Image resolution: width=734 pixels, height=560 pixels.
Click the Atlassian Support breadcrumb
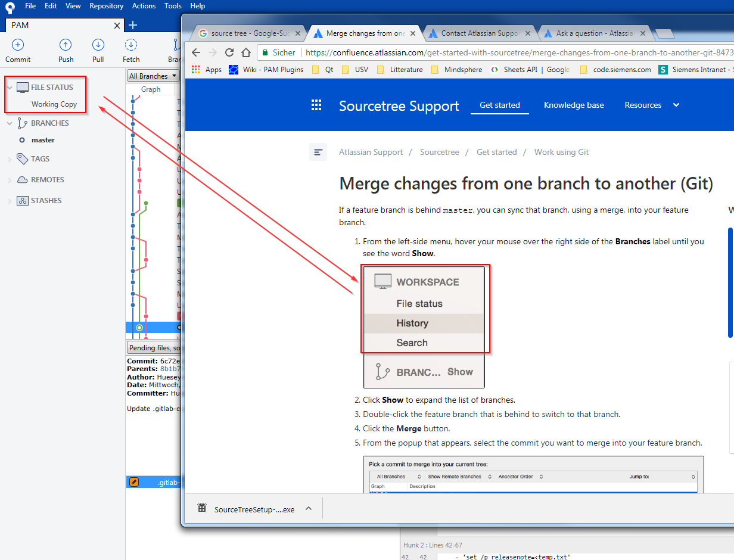(371, 152)
